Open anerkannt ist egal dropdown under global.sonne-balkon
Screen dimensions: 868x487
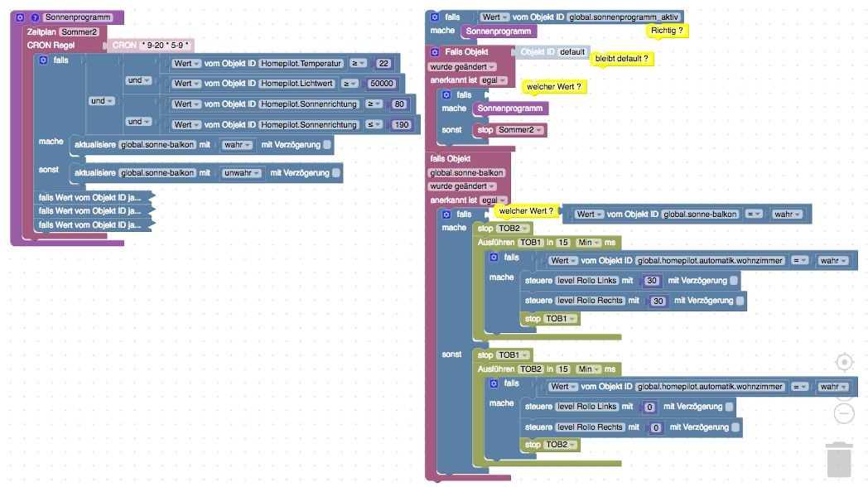coord(494,200)
